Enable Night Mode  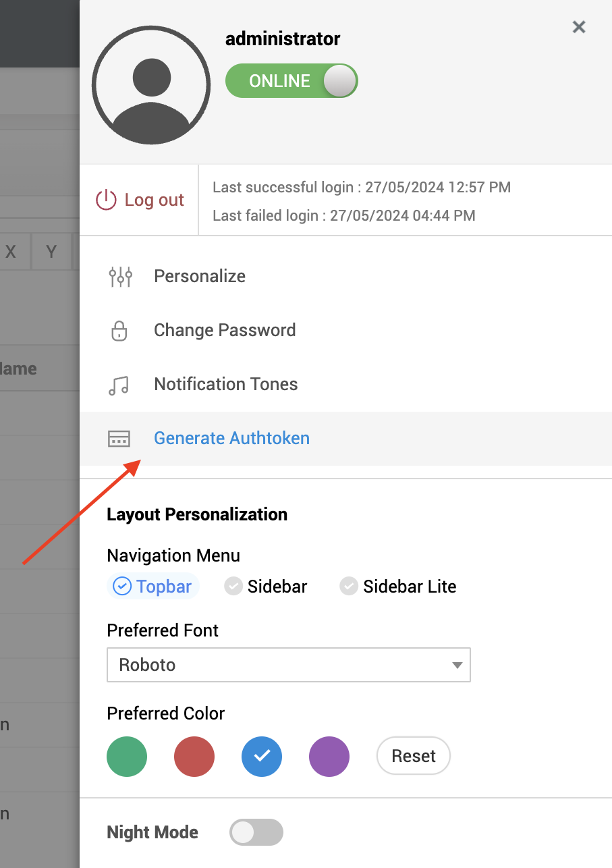[256, 832]
